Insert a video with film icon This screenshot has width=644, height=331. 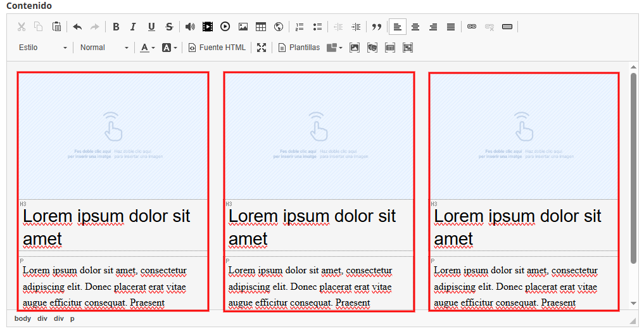click(x=208, y=27)
